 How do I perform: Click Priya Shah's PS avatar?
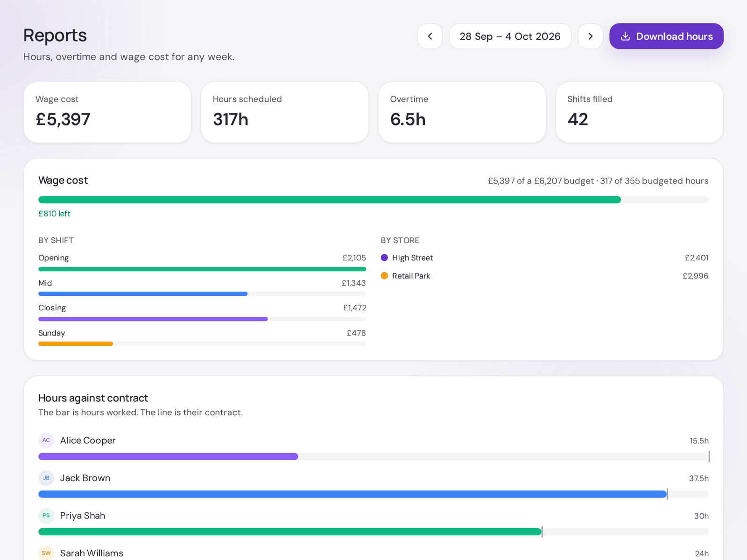[x=46, y=516]
